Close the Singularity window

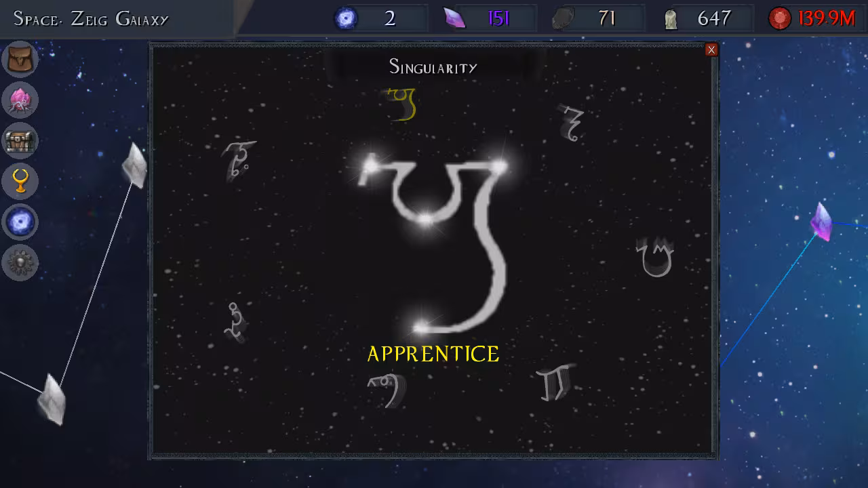coord(711,49)
